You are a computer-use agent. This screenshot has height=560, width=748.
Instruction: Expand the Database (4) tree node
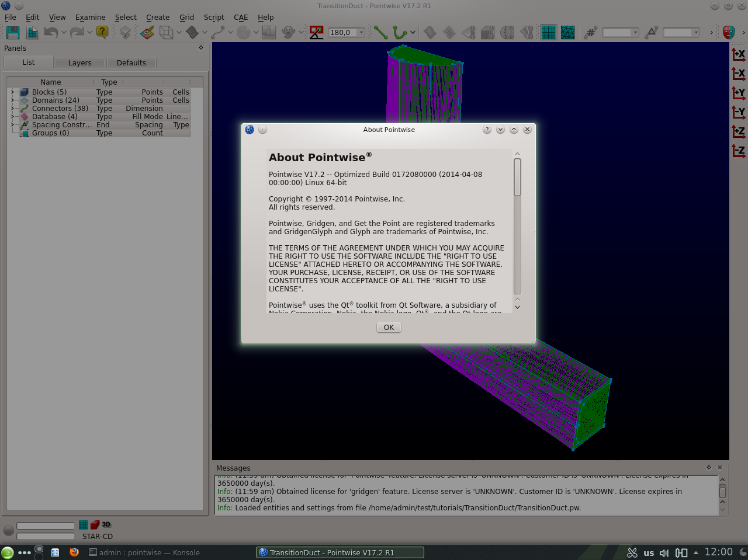click(x=12, y=117)
